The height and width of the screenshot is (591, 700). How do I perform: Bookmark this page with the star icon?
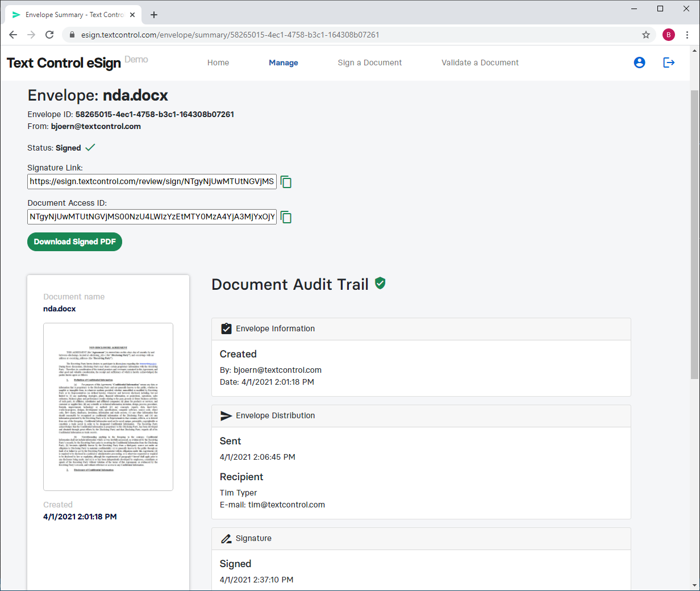(x=646, y=35)
